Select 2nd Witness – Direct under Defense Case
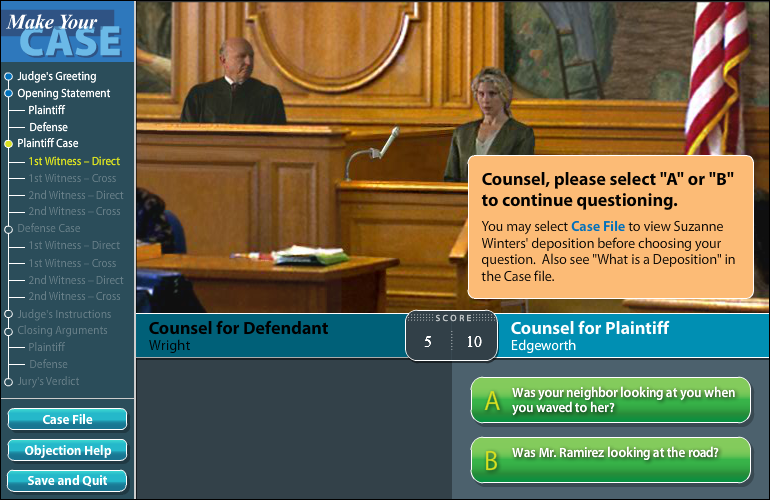The height and width of the screenshot is (500, 770). tap(76, 280)
